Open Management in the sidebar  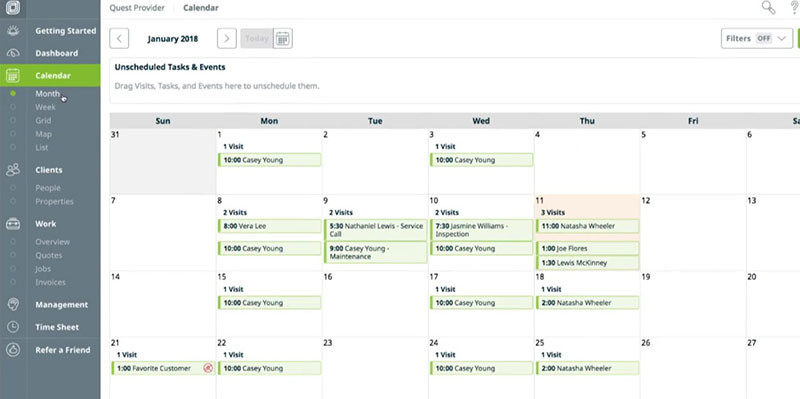pyautogui.click(x=61, y=305)
